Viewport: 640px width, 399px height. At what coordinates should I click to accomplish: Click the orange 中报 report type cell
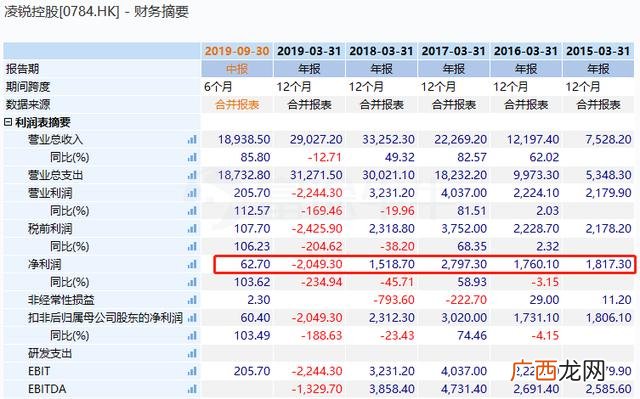tap(237, 69)
